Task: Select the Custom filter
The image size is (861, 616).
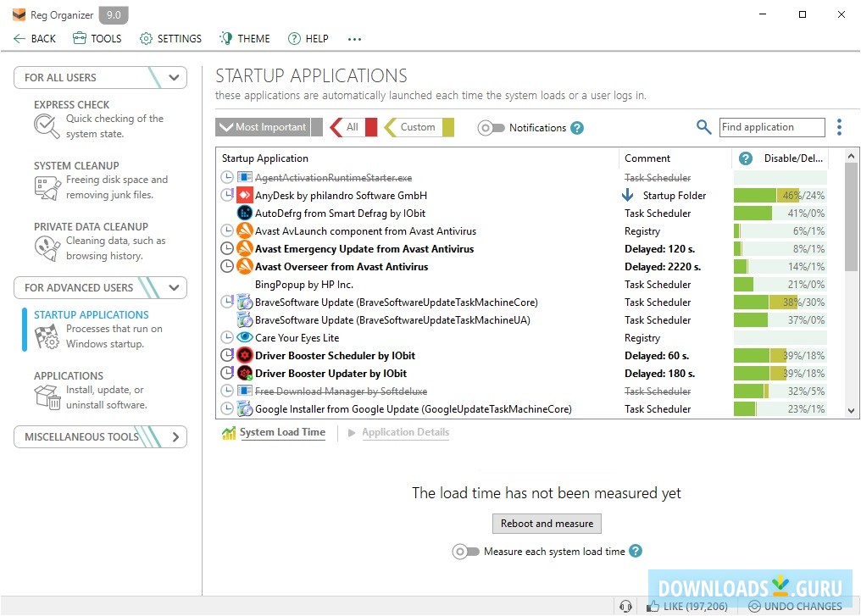Action: click(x=418, y=127)
